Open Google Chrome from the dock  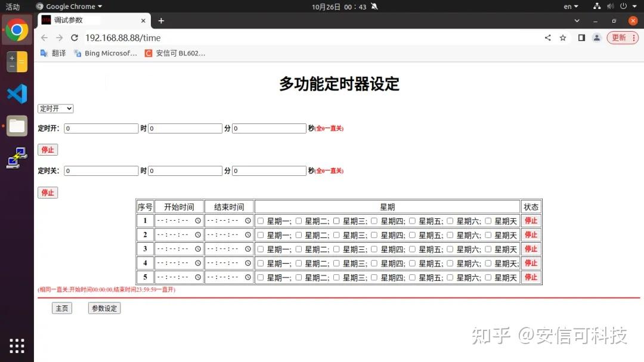tap(17, 30)
